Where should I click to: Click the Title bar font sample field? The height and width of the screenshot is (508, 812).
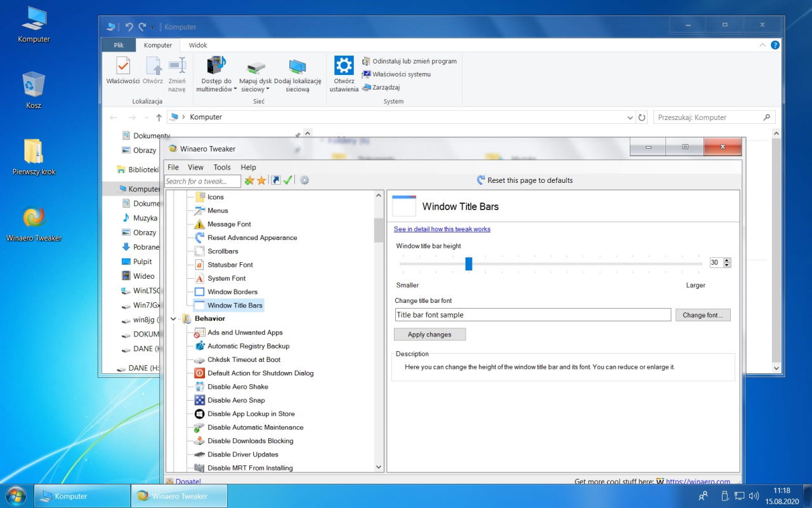pos(533,315)
